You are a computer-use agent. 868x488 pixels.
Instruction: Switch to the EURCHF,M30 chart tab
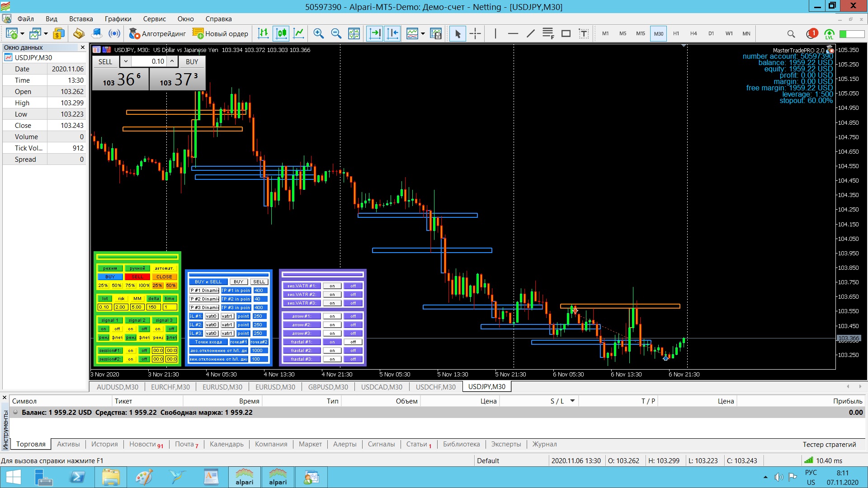tap(170, 387)
